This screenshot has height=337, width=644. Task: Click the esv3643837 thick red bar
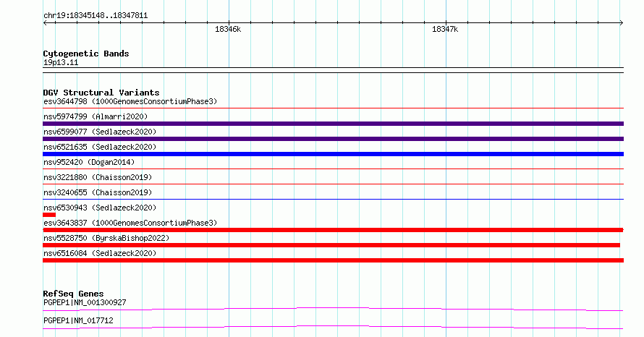(333, 230)
